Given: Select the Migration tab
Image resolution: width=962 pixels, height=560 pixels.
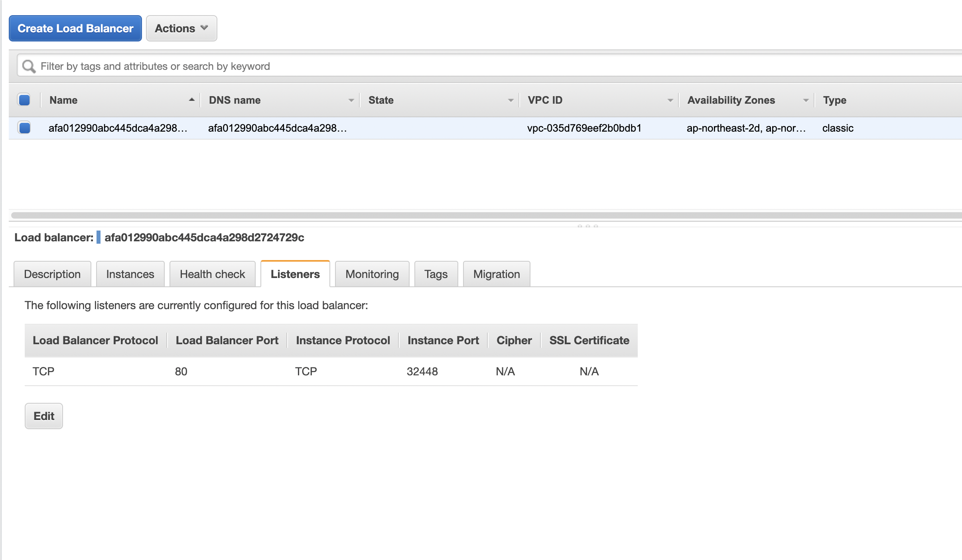Looking at the screenshot, I should pos(496,274).
